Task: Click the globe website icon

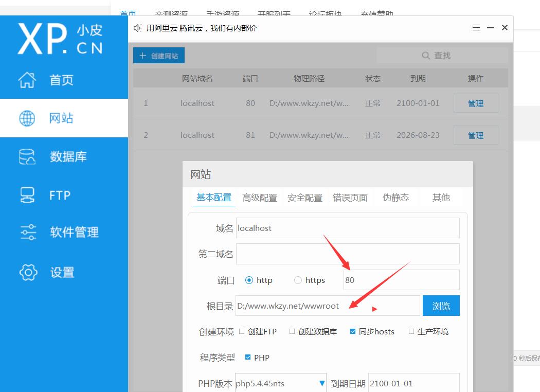Action: pos(27,118)
